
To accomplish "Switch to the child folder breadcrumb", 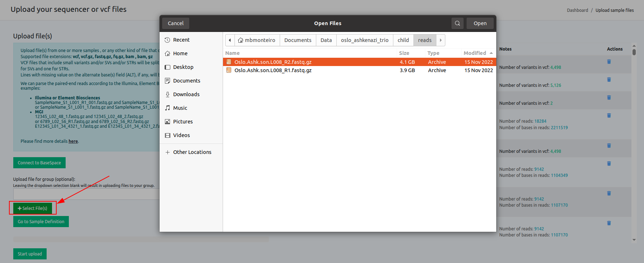I will tap(403, 40).
